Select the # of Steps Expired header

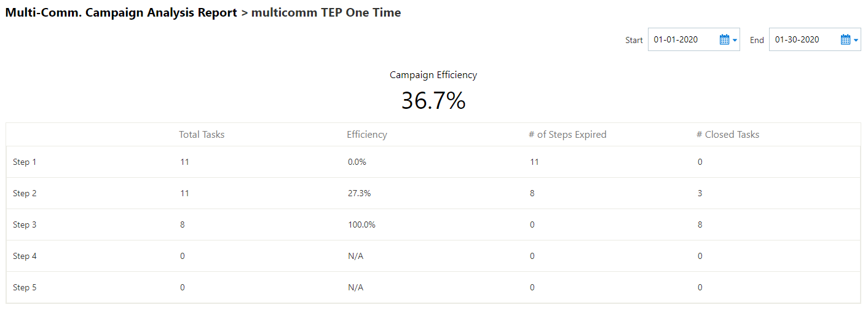(567, 134)
